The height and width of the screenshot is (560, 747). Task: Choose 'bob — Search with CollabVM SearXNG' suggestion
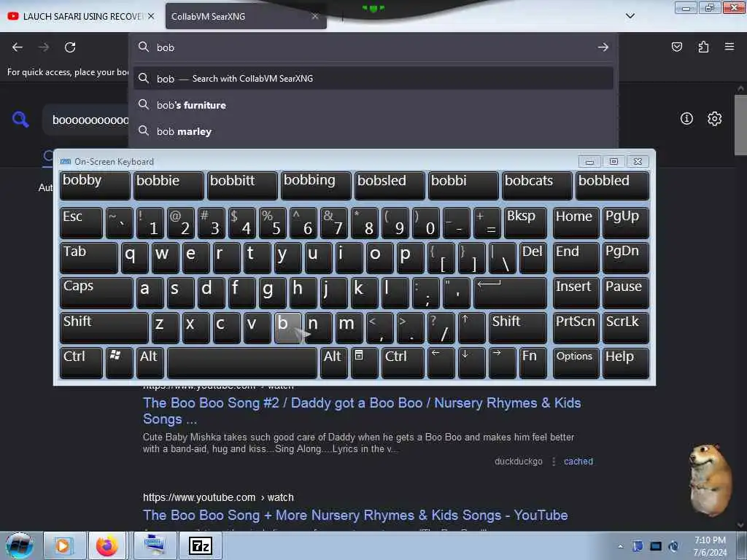[373, 79]
